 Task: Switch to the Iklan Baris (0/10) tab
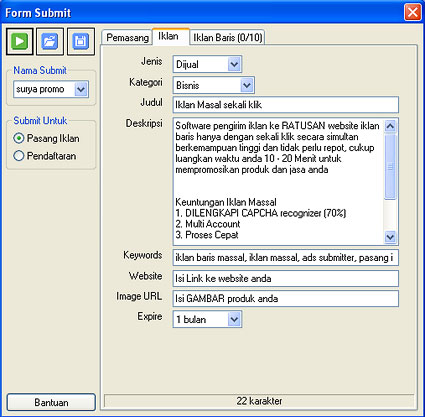click(x=228, y=38)
